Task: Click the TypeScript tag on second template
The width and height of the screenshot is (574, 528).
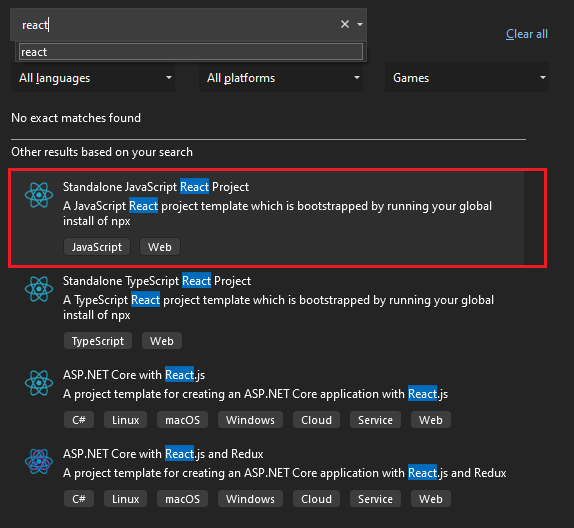Action: tap(98, 341)
